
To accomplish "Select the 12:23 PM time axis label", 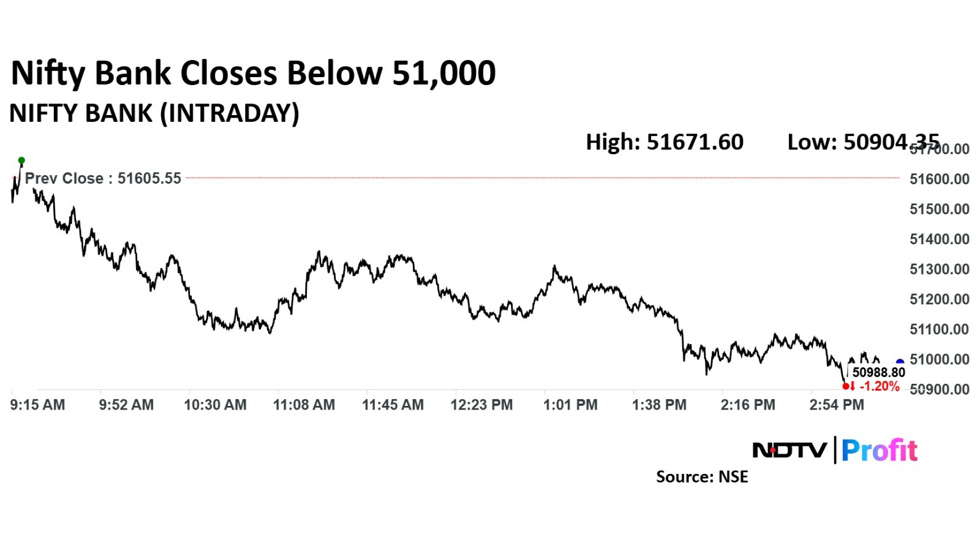I will [481, 405].
